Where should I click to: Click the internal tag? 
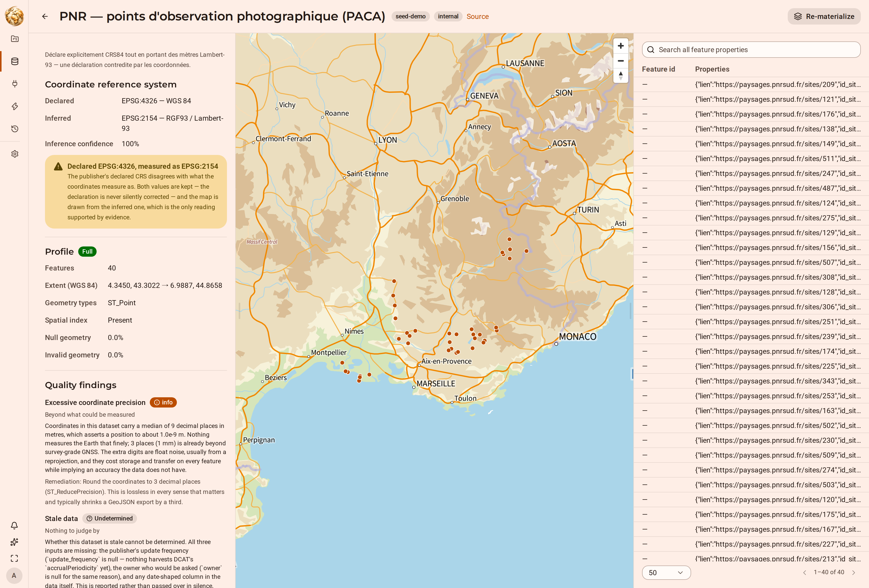click(448, 16)
